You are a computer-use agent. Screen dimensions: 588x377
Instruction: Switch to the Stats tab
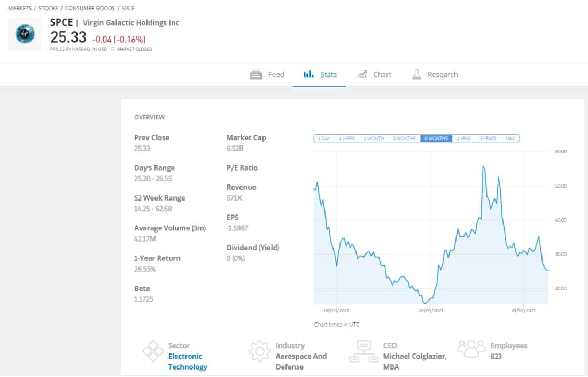pyautogui.click(x=320, y=75)
